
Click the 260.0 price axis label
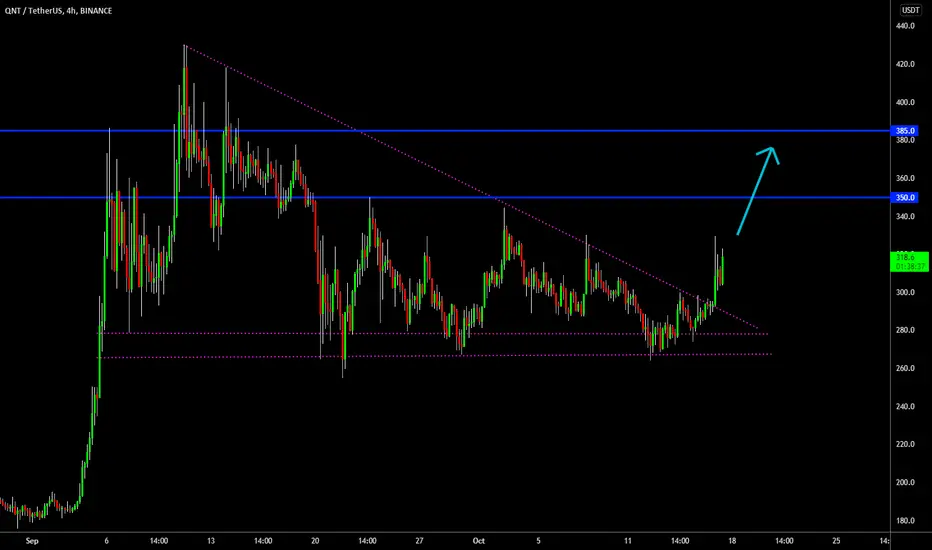(x=905, y=369)
